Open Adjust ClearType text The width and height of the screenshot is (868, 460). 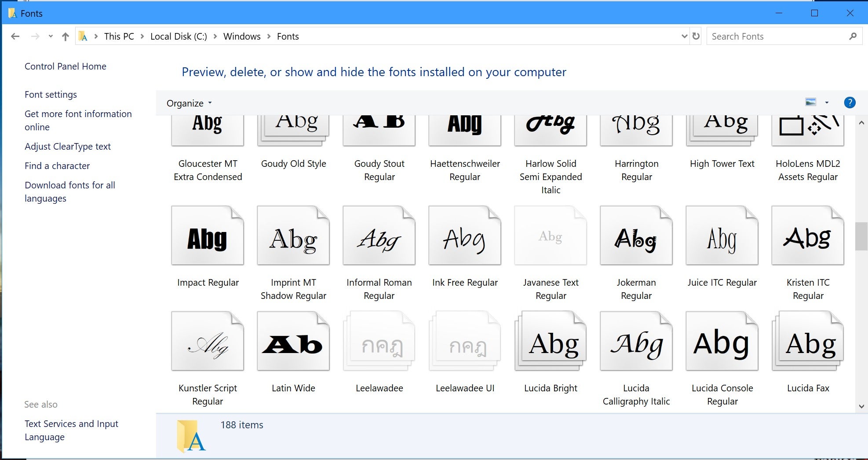tap(68, 147)
